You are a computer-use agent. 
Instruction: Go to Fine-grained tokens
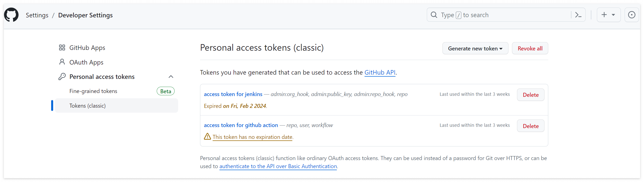[x=93, y=91]
